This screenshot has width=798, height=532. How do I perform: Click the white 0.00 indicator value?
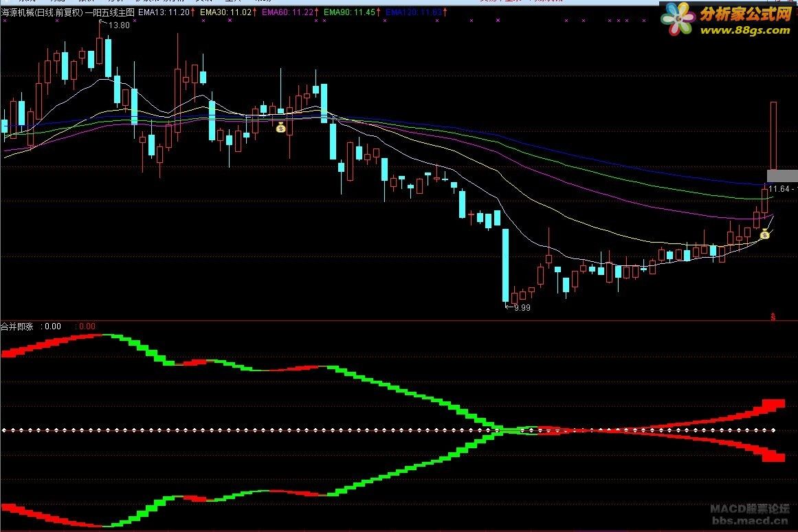tap(52, 326)
